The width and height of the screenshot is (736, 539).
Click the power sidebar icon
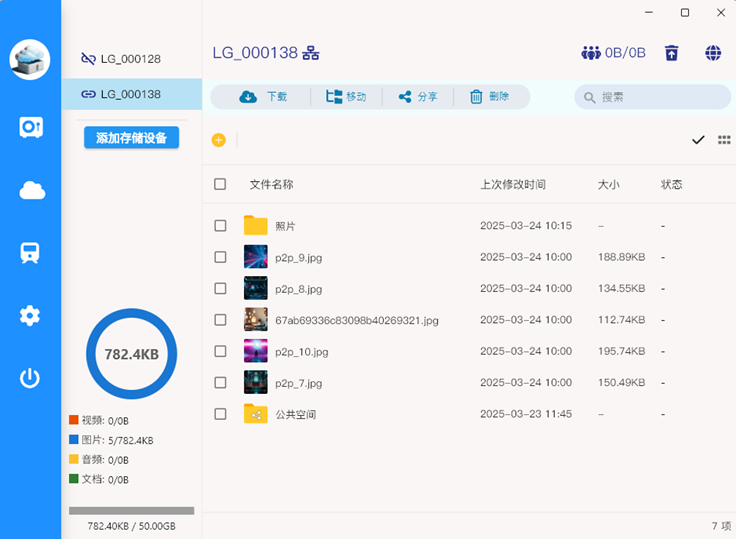click(30, 378)
